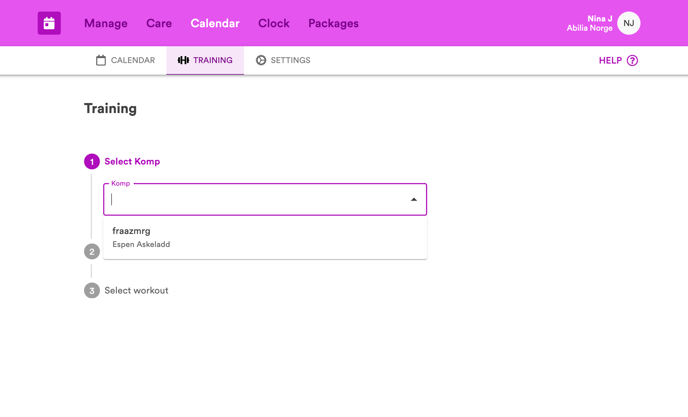Screen dimensions: 688x417
Task: Go to Clock in top navigation
Action: [274, 23]
